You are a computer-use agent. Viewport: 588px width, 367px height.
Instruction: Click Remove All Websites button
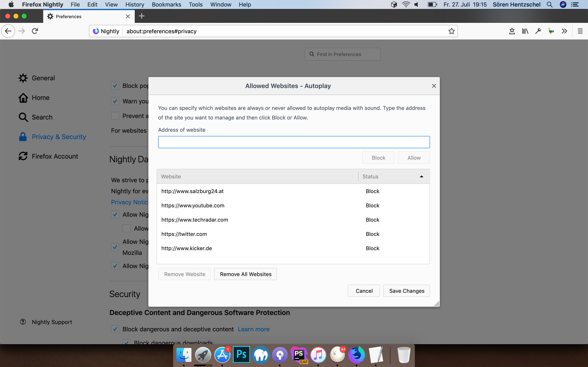(x=245, y=274)
